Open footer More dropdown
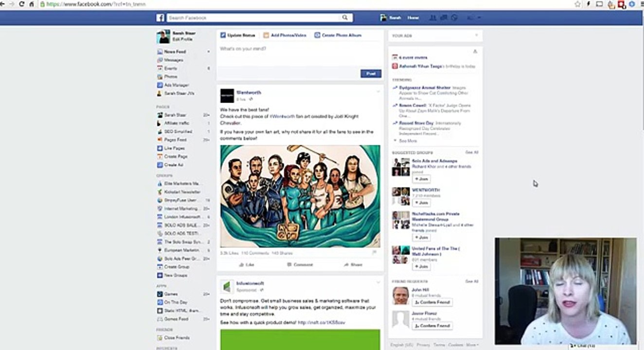Screen dimensions: 644x350 472,345
